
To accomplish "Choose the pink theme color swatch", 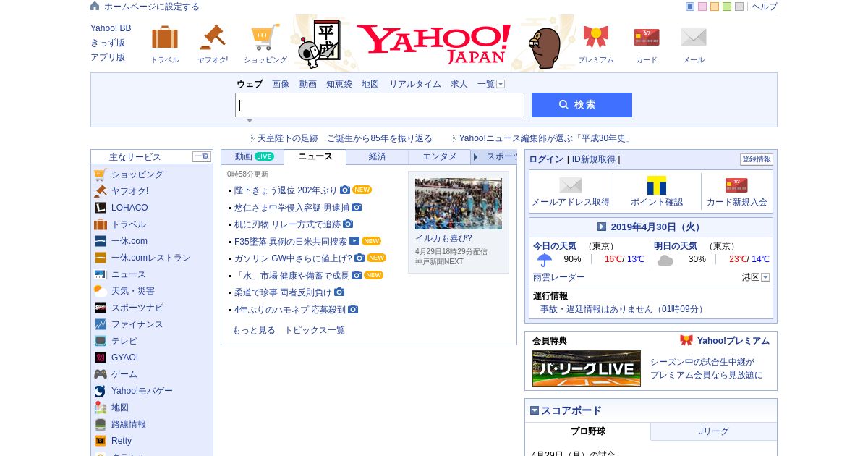I will (702, 7).
